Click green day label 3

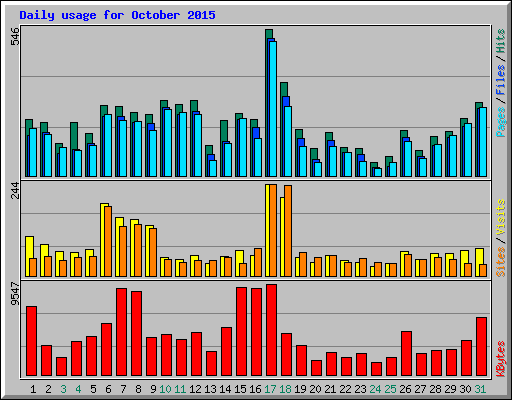pyautogui.click(x=63, y=389)
